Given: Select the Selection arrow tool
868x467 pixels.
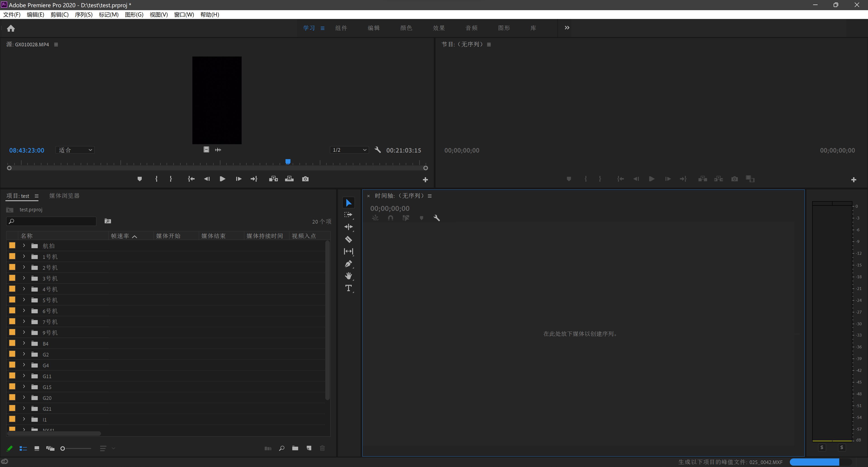Looking at the screenshot, I should (x=348, y=203).
